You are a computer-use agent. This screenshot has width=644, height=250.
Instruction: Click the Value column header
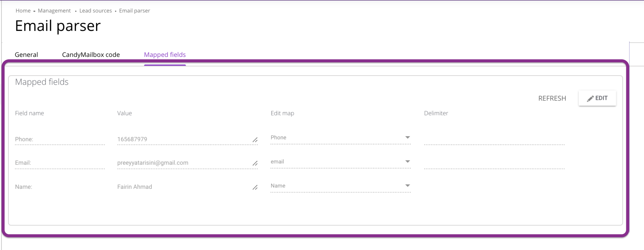click(124, 113)
